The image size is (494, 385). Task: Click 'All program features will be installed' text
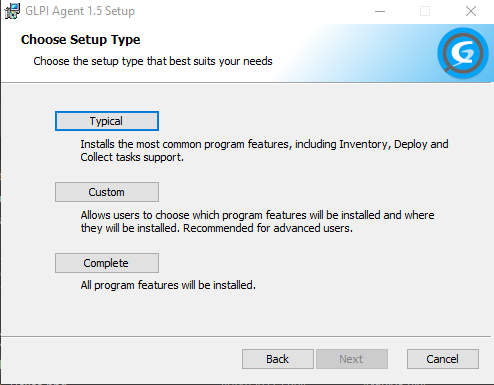click(168, 285)
